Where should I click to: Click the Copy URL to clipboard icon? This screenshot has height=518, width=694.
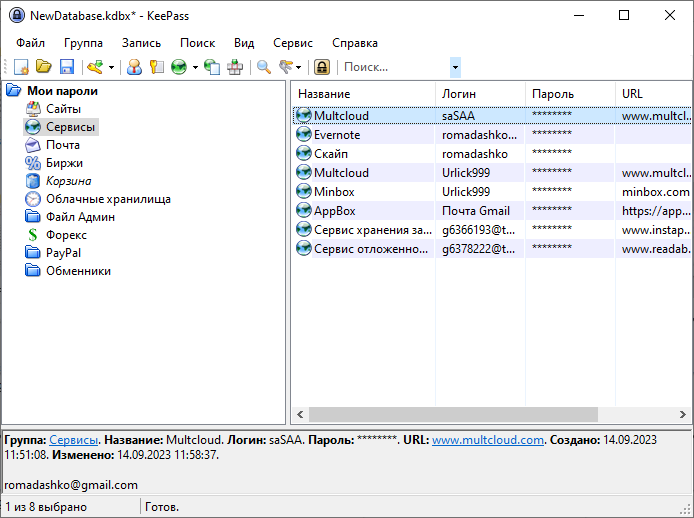pos(212,67)
